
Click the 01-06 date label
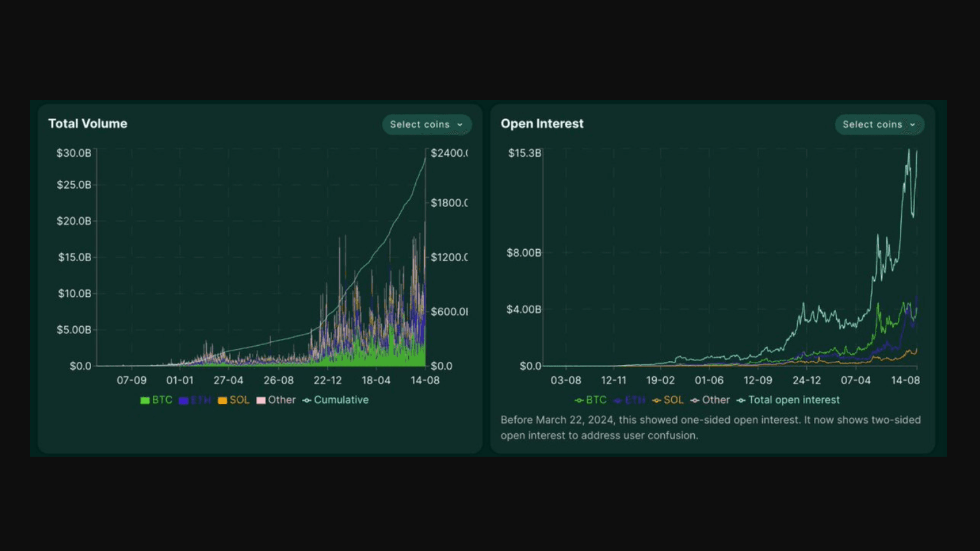pos(709,380)
